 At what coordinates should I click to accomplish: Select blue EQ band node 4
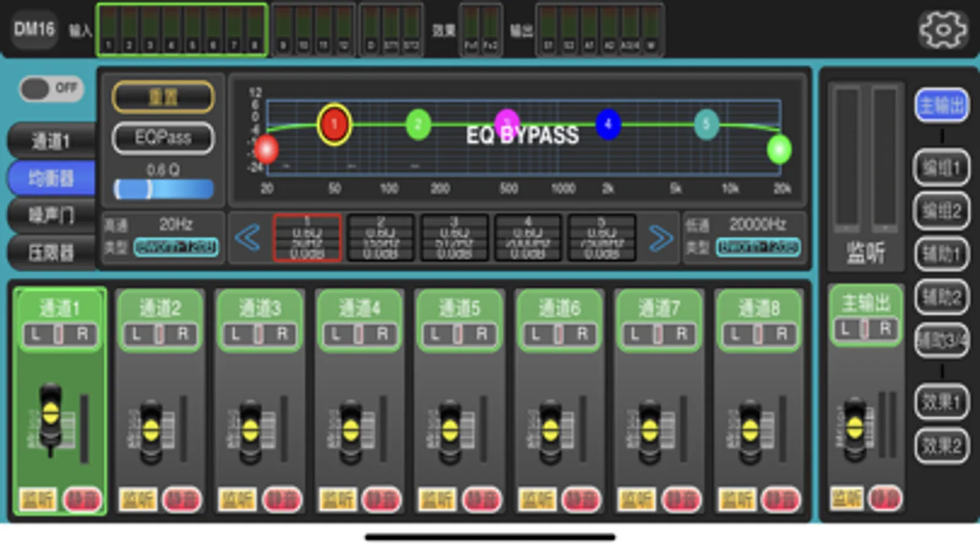[x=607, y=124]
